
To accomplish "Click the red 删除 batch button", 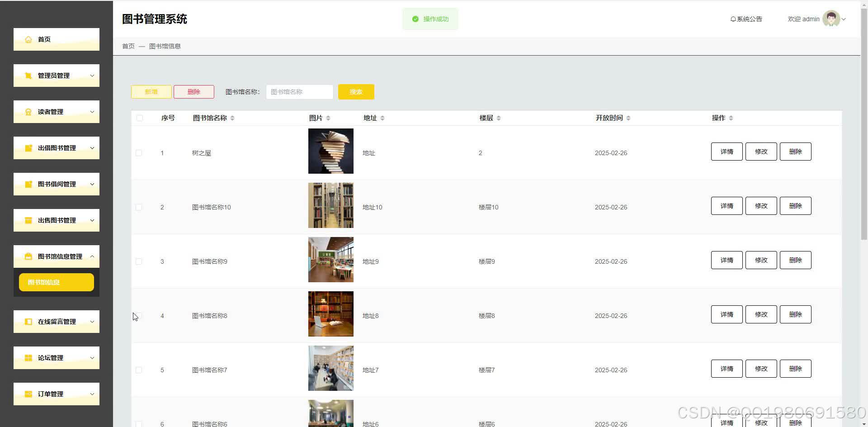I will [194, 92].
